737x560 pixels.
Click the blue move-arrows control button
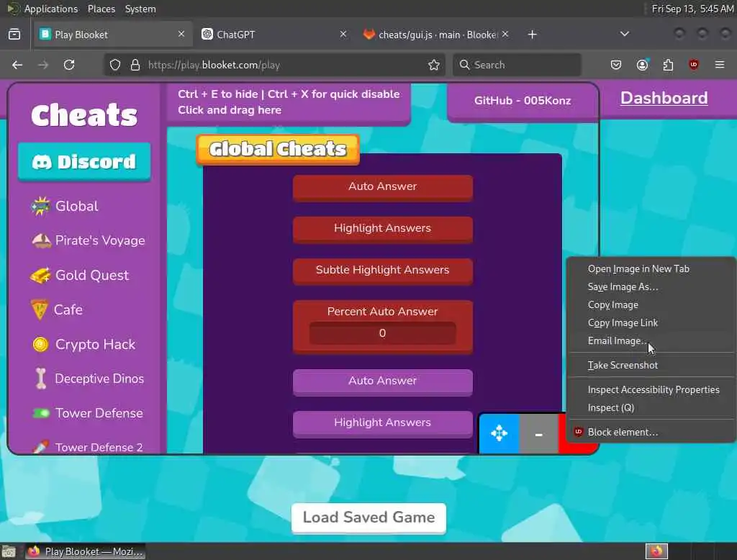499,433
